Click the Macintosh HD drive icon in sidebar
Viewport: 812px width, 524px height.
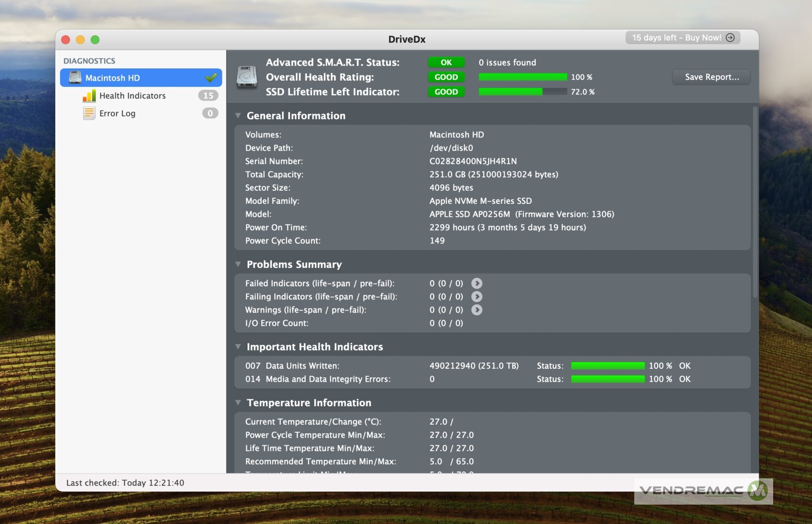[75, 78]
